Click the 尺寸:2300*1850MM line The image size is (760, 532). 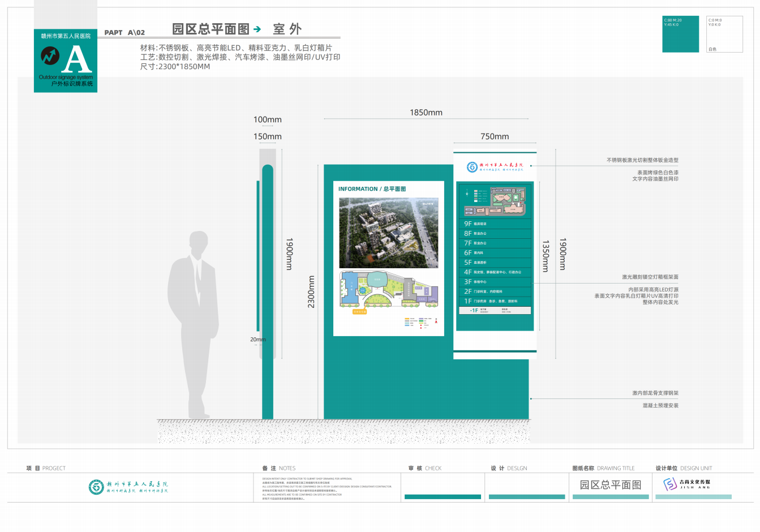175,66
